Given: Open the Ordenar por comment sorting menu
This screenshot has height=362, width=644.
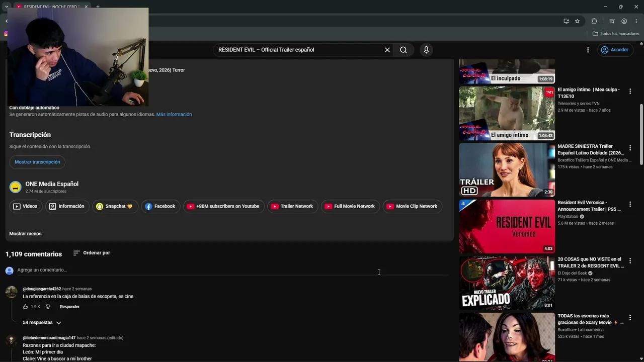Looking at the screenshot, I should pos(92,253).
